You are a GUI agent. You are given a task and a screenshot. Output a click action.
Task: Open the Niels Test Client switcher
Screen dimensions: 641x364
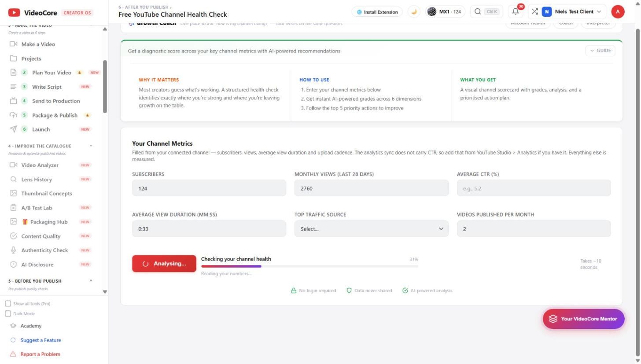571,12
